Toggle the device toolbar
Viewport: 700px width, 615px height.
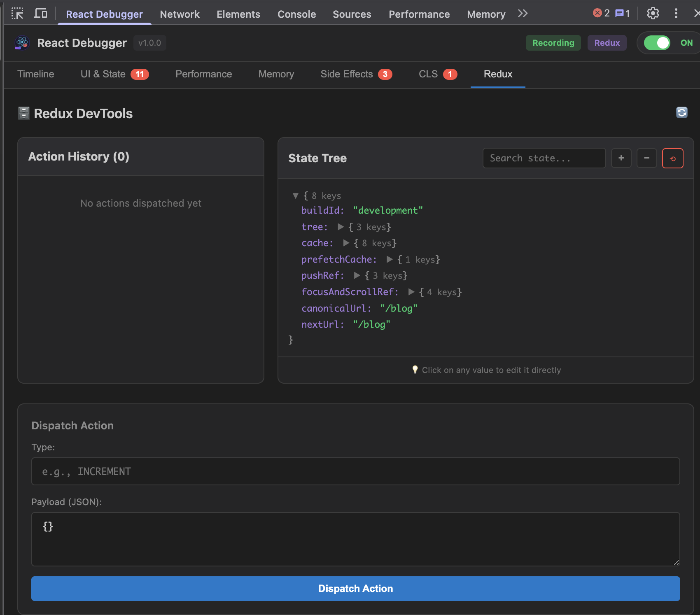[x=40, y=14]
